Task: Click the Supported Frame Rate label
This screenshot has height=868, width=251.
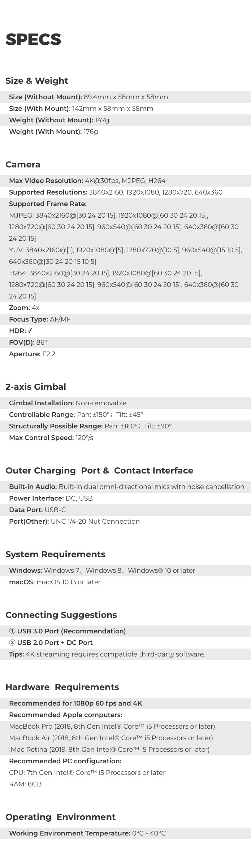Action: [48, 204]
